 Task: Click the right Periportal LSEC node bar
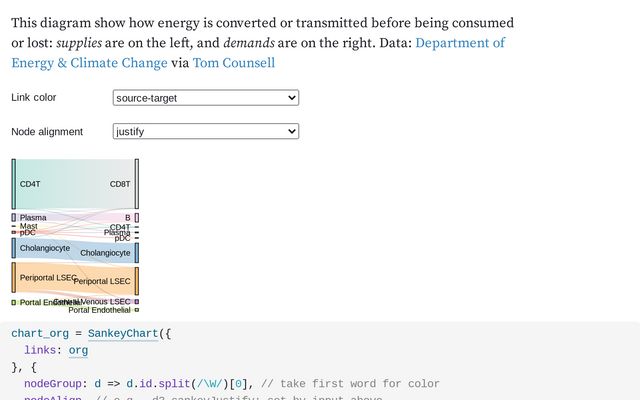click(137, 281)
